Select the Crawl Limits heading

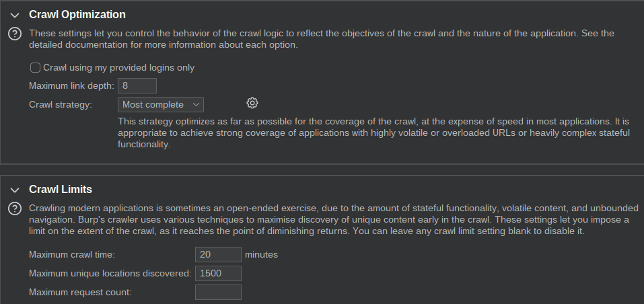[61, 189]
